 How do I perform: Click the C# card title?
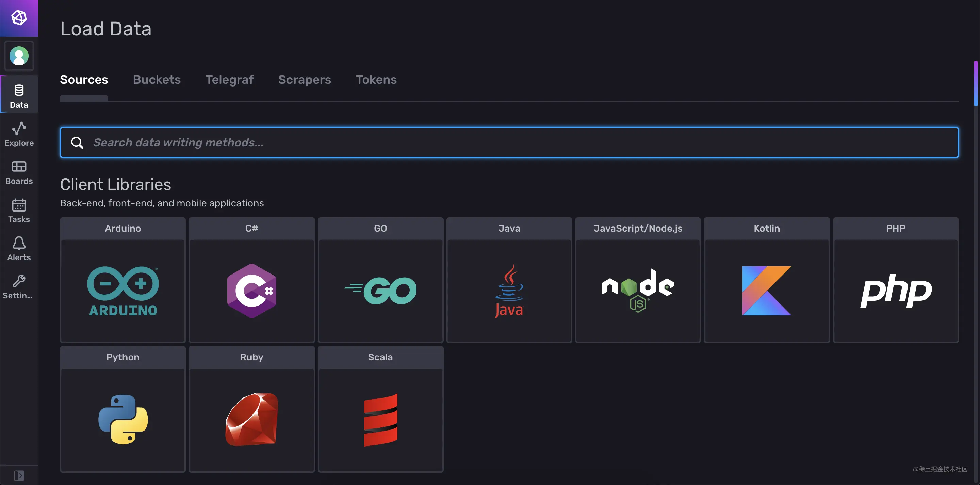(x=251, y=229)
